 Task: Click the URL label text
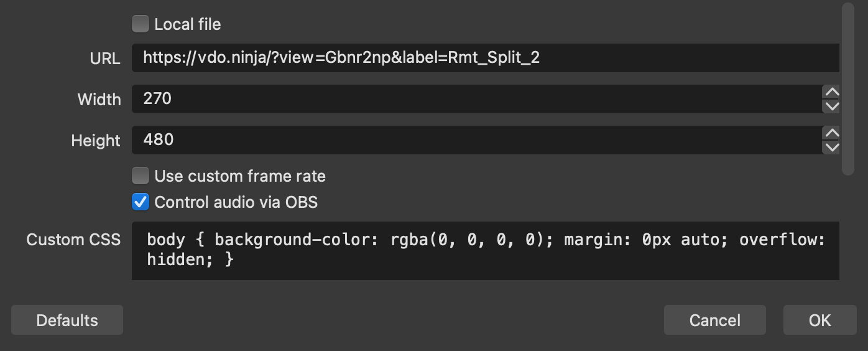point(105,58)
